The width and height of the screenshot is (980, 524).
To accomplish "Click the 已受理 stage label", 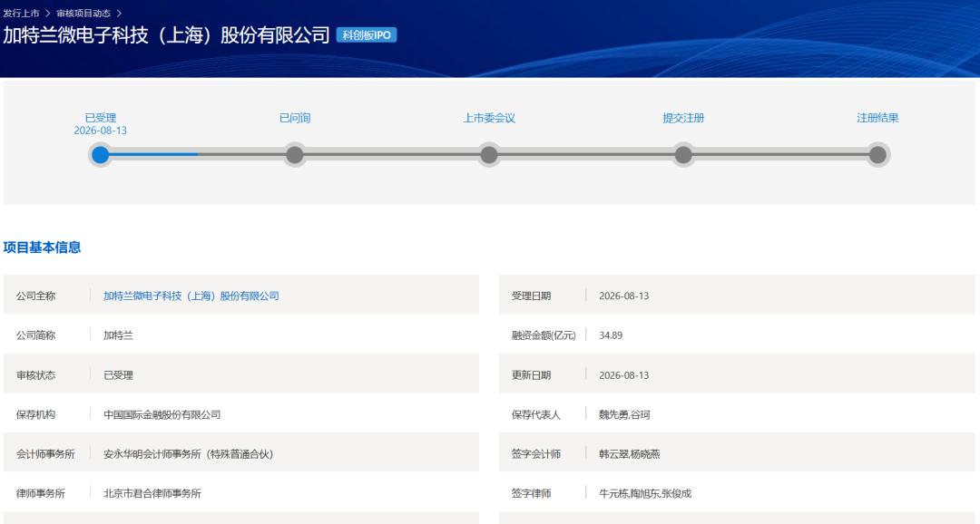I will [x=101, y=118].
